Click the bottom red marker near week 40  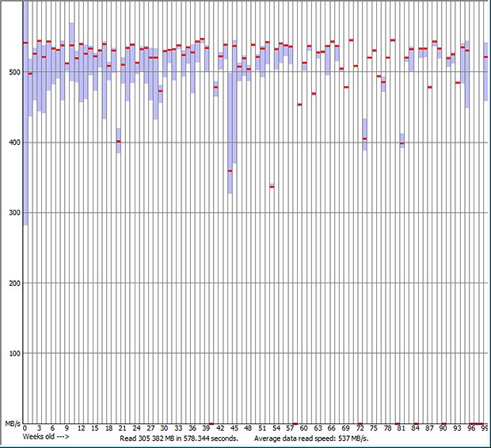click(211, 423)
